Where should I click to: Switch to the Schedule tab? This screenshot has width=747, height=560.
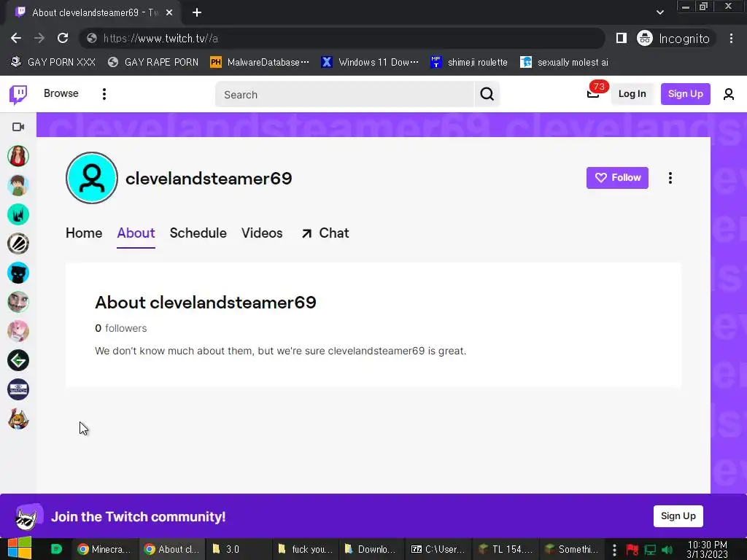pos(198,233)
